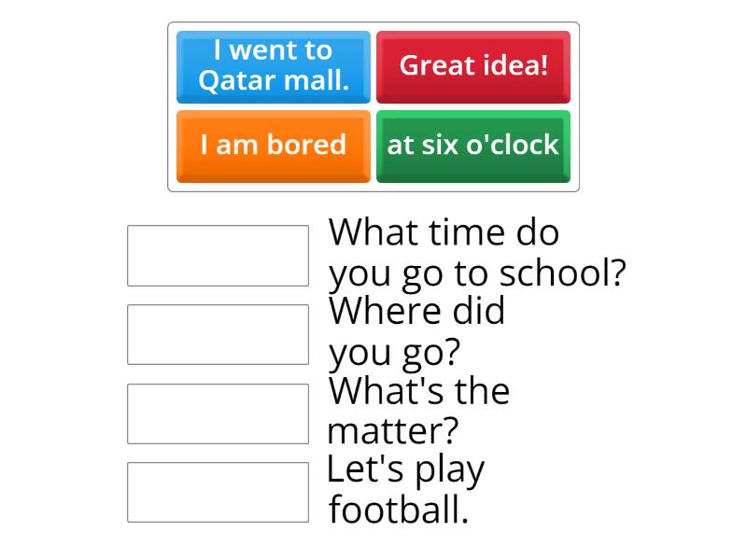Screen dimensions: 747x560
Task: Click the 'Let's play football.' prompt text
Action: 405,489
